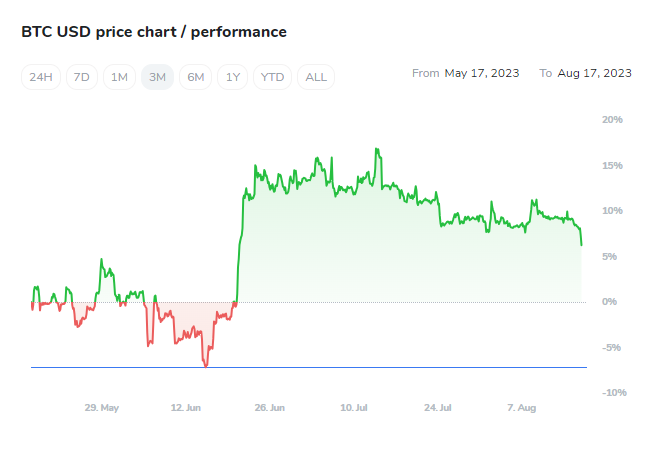Click the 29. May date axis label
662x449 pixels.
[102, 408]
